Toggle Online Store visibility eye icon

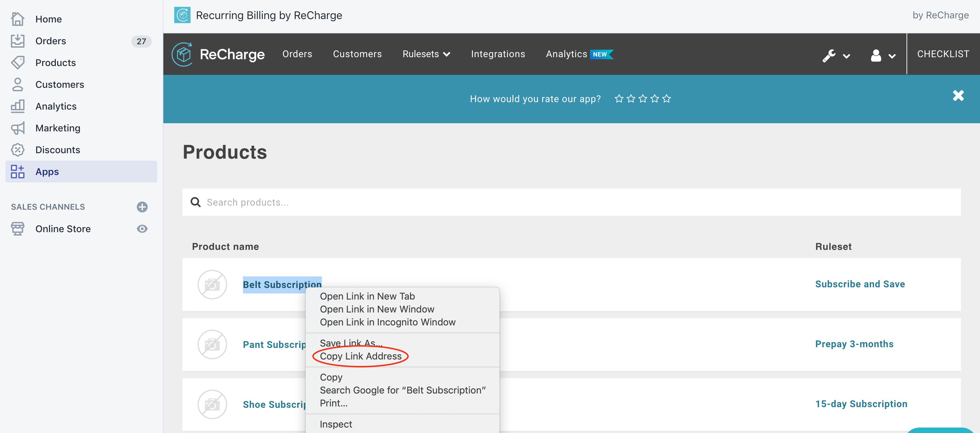(142, 229)
